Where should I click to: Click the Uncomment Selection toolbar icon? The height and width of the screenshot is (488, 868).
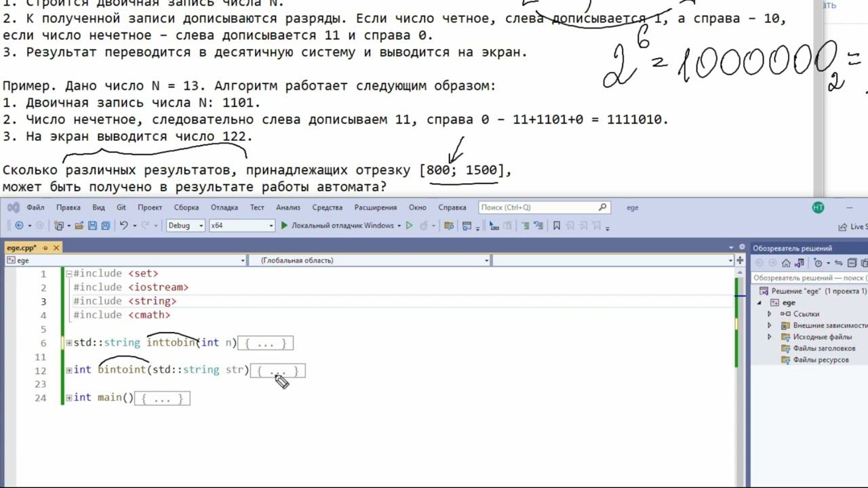tap(538, 226)
